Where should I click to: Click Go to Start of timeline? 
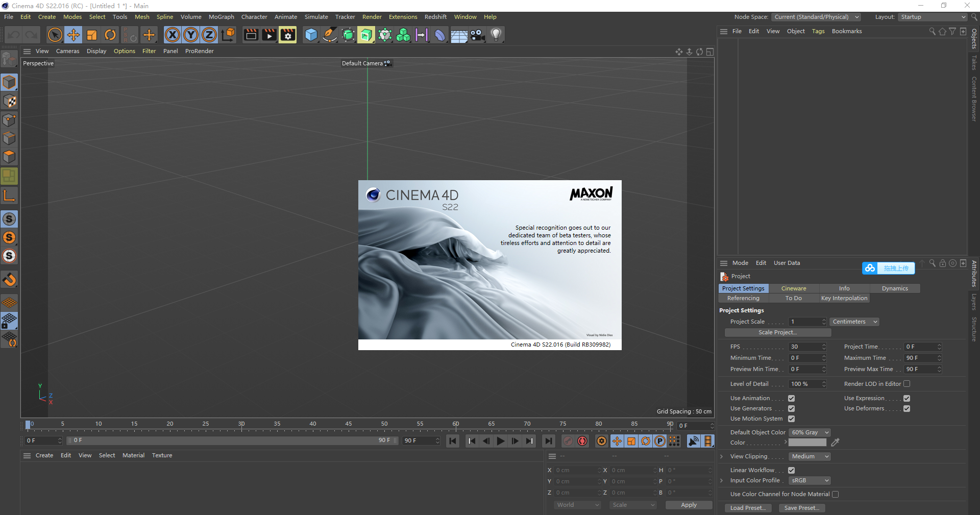453,441
